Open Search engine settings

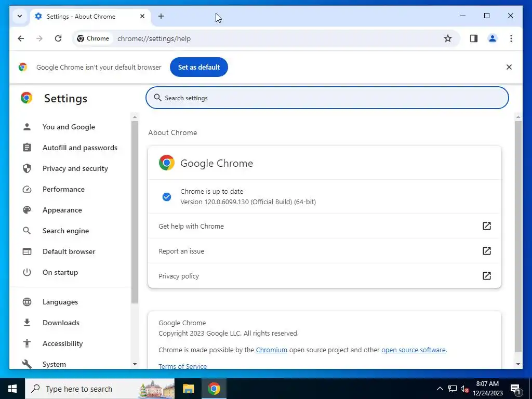[x=65, y=231]
